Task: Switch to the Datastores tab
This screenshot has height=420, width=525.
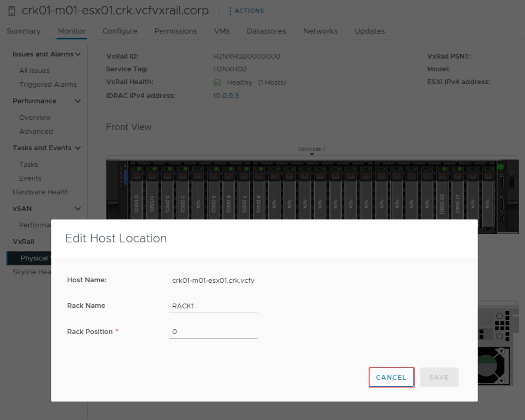Action: (x=266, y=31)
